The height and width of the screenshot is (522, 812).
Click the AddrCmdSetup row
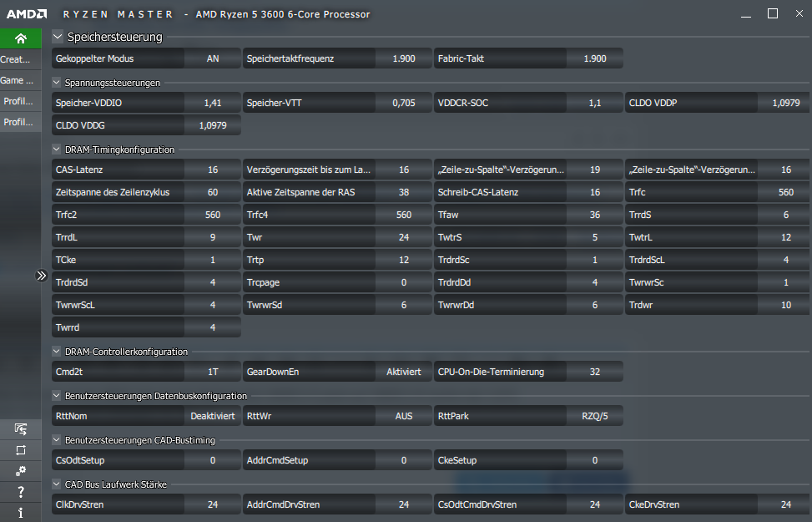(x=338, y=460)
